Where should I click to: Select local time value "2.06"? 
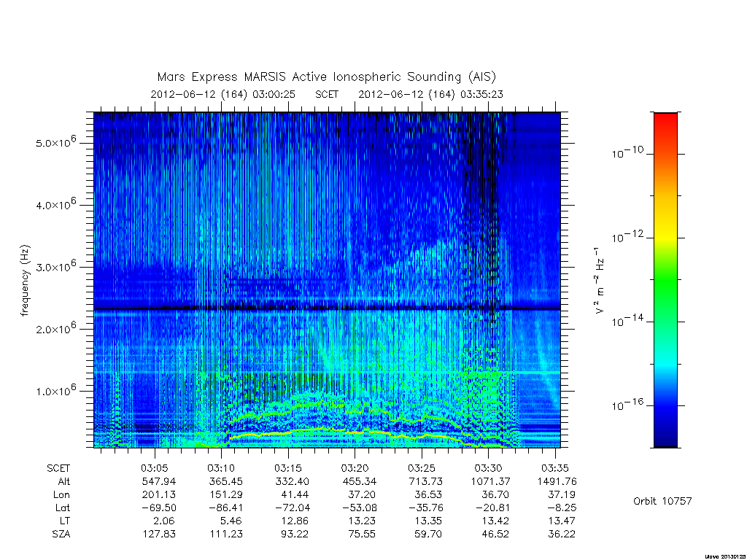[164, 521]
